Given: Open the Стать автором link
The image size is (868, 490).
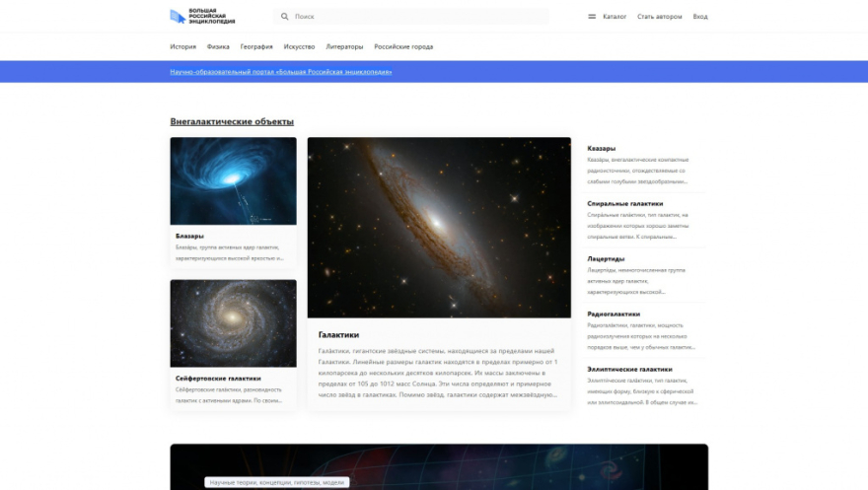Looking at the screenshot, I should 659,17.
